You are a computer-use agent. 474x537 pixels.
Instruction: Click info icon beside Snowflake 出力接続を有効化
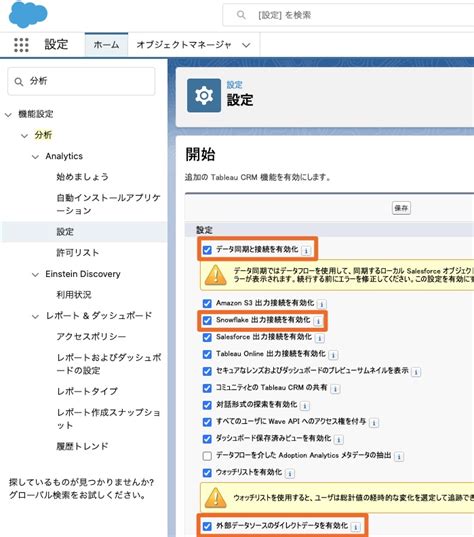click(x=318, y=321)
